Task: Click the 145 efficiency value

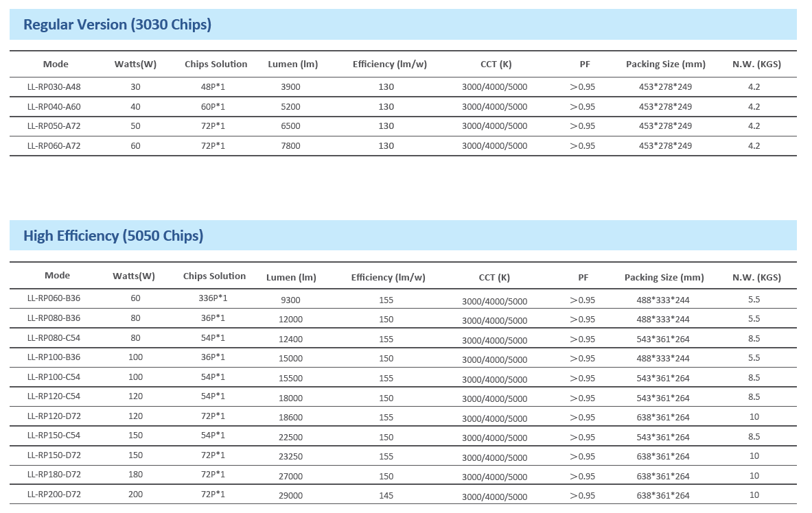Action: point(386,496)
